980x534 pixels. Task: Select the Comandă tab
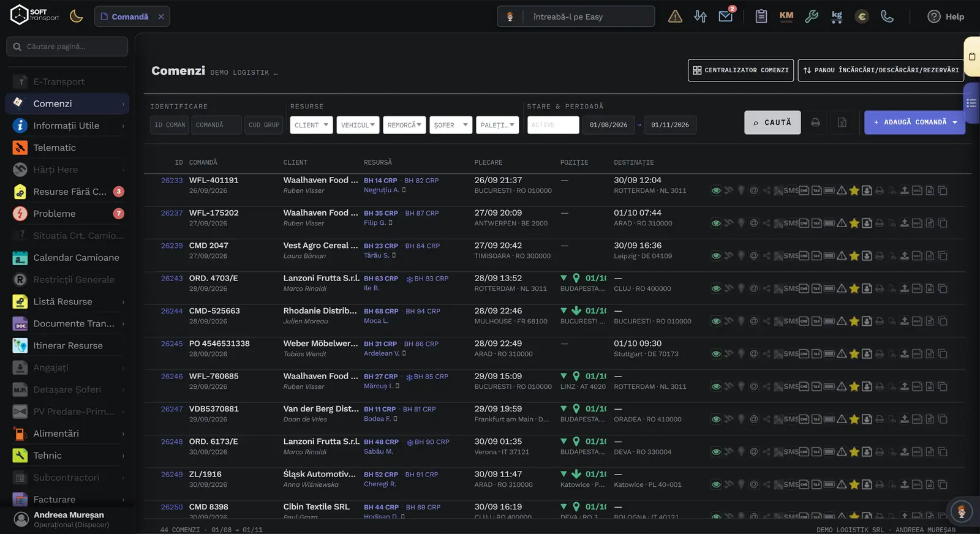(x=124, y=17)
